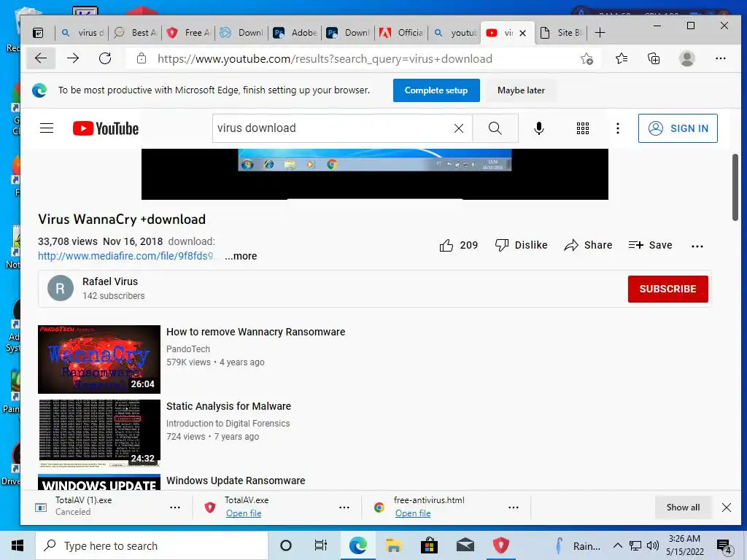Go back with the browser back arrow
Viewport: 747px width, 560px height.
[41, 58]
